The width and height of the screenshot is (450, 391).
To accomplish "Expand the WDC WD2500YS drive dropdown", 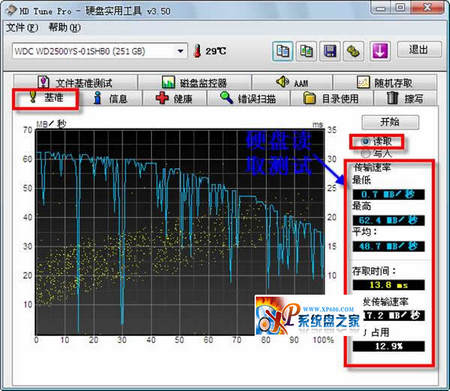I will click(x=180, y=51).
